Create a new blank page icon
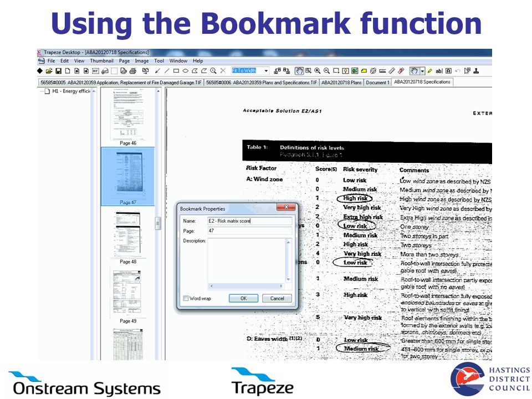532x399 pixels. pos(68,71)
